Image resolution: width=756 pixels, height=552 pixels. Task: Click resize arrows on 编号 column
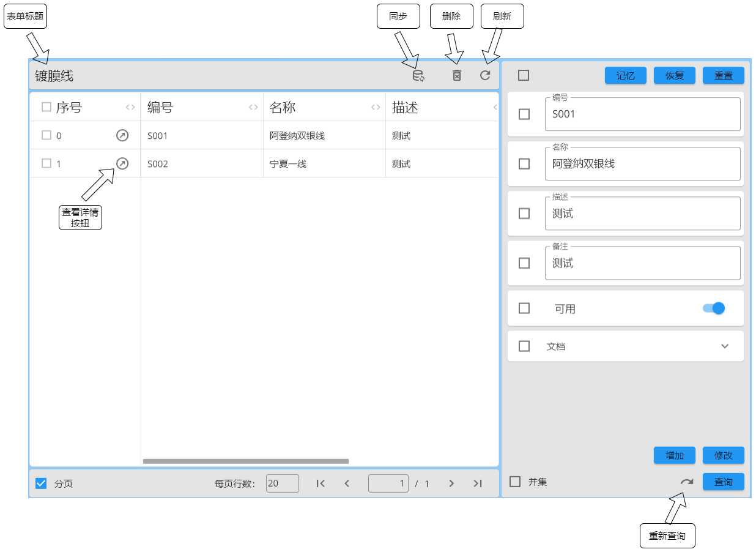pos(253,108)
